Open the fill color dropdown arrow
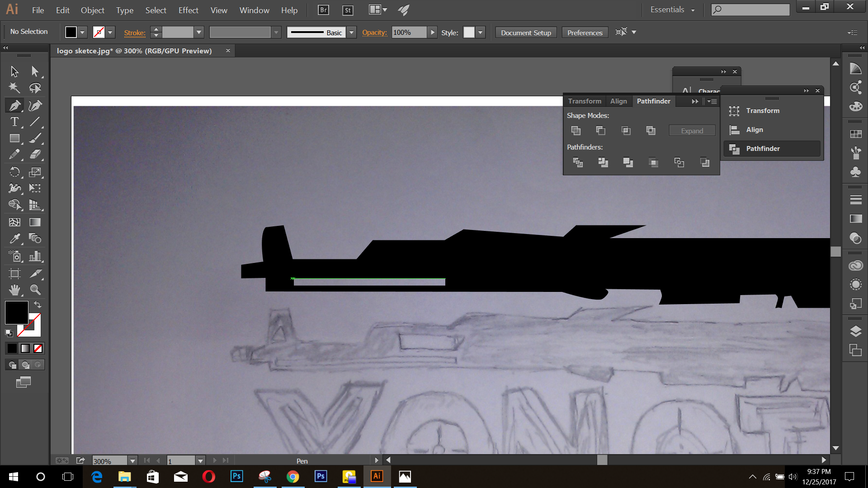The width and height of the screenshot is (868, 488). pos(82,33)
